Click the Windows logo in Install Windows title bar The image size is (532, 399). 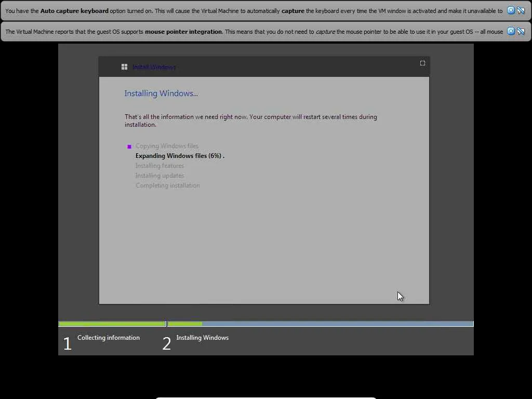click(125, 67)
